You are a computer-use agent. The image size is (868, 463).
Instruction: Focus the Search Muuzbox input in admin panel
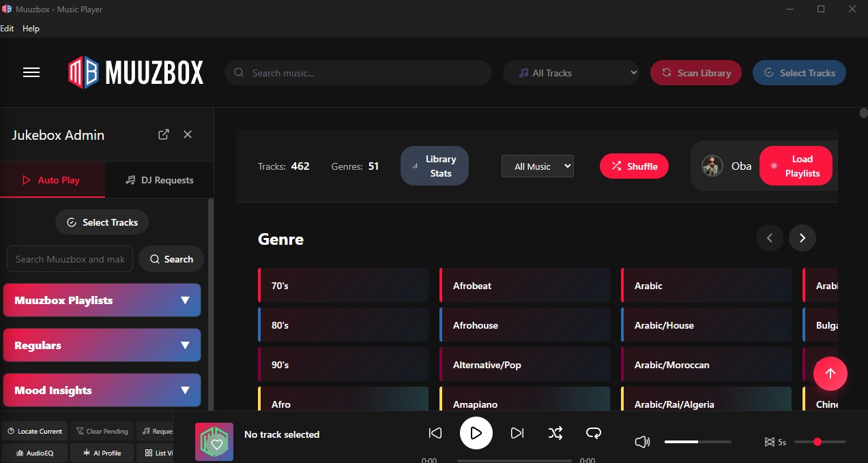[x=70, y=259]
